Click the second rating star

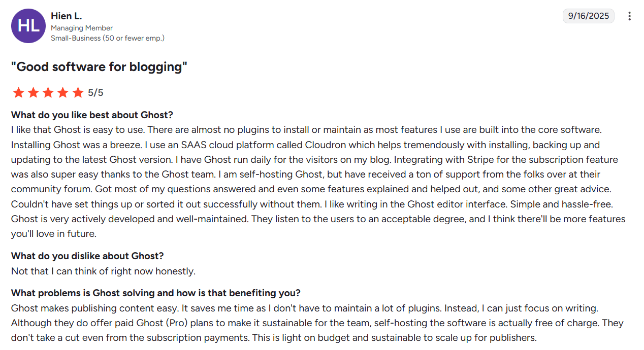point(33,92)
